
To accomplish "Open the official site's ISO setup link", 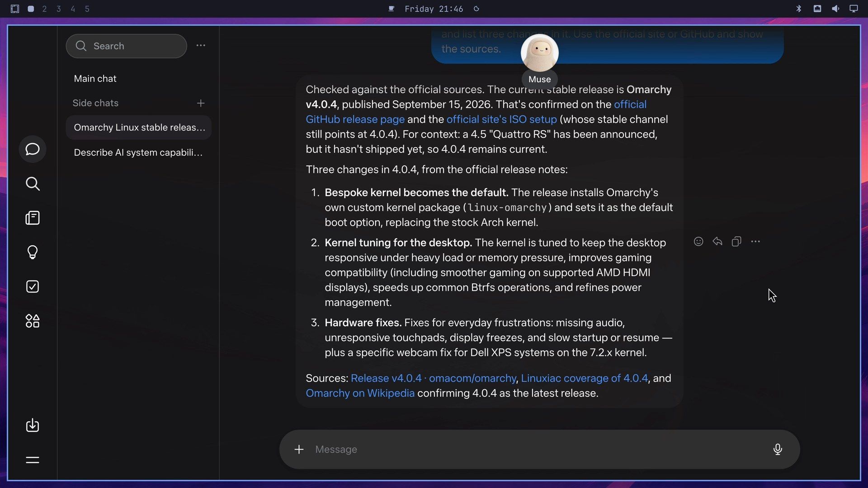I will pyautogui.click(x=501, y=119).
